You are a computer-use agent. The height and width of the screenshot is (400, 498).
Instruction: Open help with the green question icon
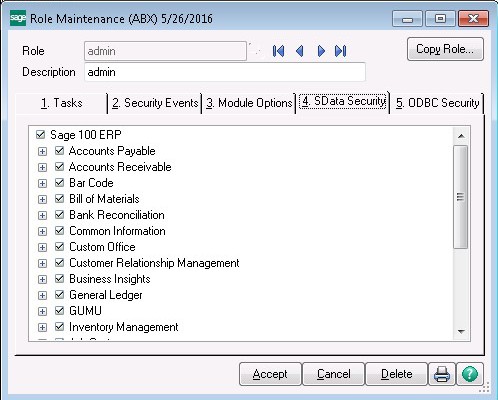coord(470,374)
